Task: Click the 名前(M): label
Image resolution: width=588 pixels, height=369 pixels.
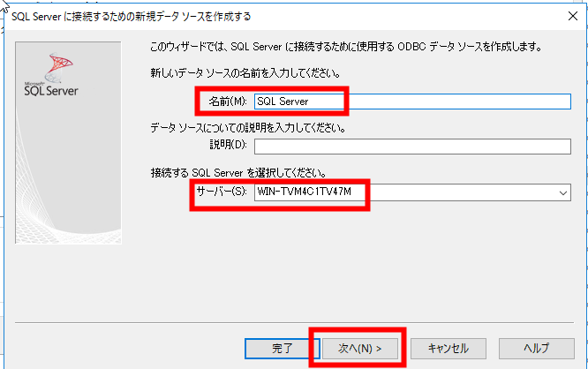Action: (x=228, y=102)
